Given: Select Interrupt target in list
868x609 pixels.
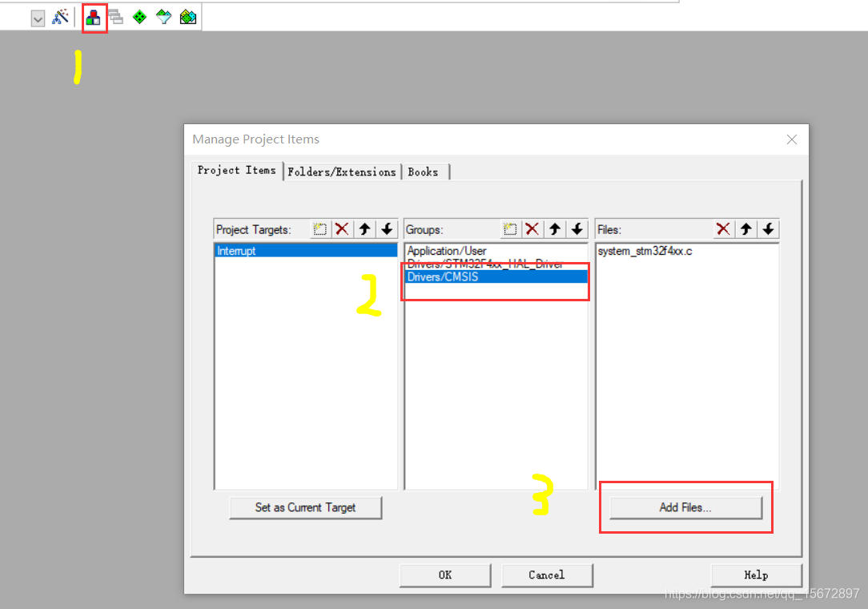Looking at the screenshot, I should [306, 251].
